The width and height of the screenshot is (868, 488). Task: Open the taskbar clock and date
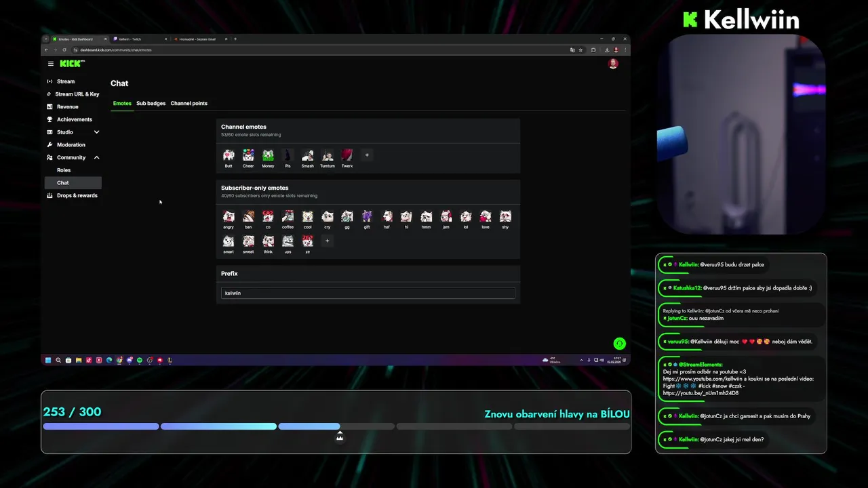click(x=614, y=360)
